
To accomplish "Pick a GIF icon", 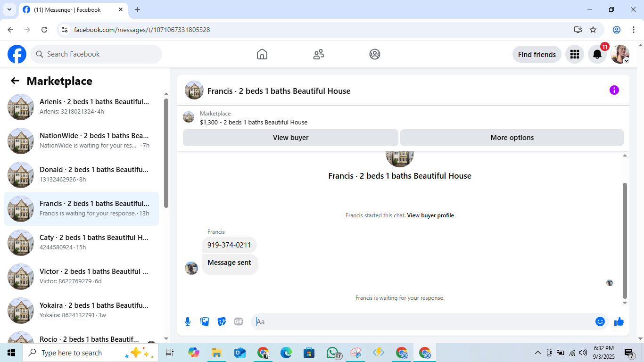I will click(x=239, y=321).
